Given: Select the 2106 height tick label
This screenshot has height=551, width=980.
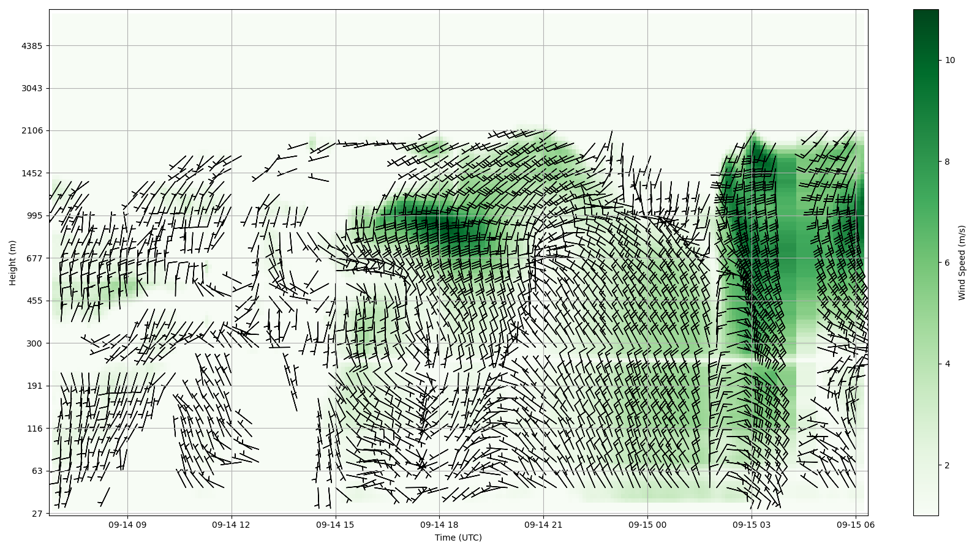Looking at the screenshot, I should tap(32, 130).
